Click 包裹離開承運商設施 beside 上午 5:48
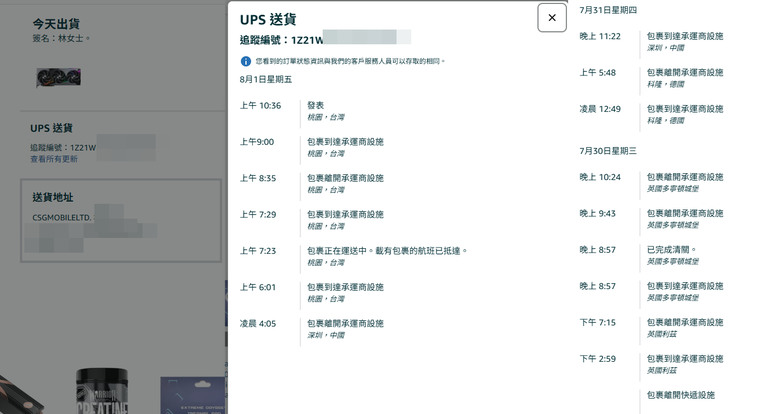 tap(685, 73)
